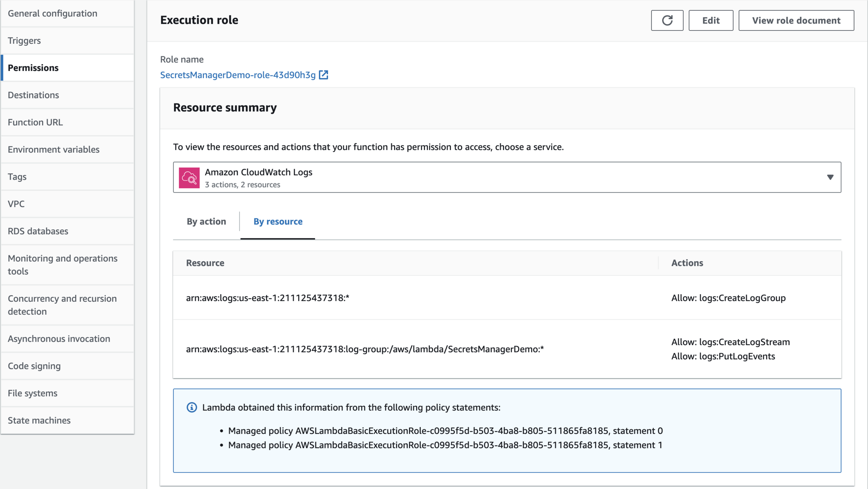Open the Amazon CloudWatch Logs service selector
The height and width of the screenshot is (489, 868).
click(506, 177)
